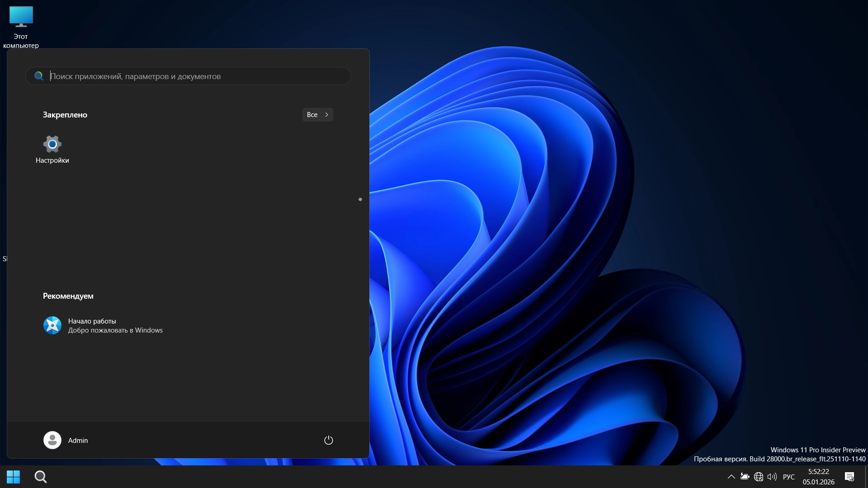868x488 pixels.
Task: Switch input language via РУС indicator
Action: click(788, 477)
